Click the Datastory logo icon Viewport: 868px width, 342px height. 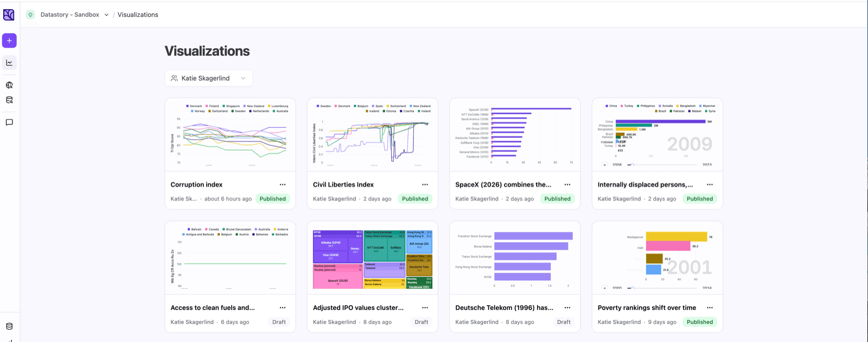point(9,15)
